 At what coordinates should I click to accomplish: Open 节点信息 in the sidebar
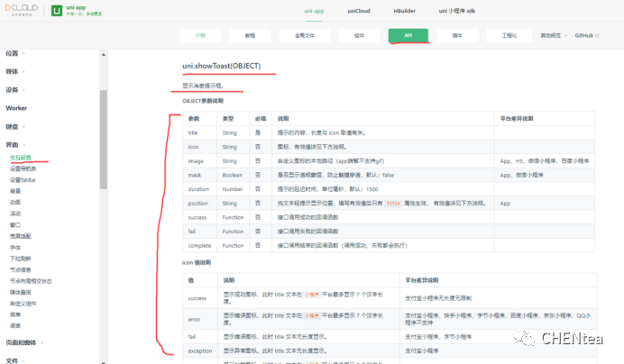(x=21, y=269)
